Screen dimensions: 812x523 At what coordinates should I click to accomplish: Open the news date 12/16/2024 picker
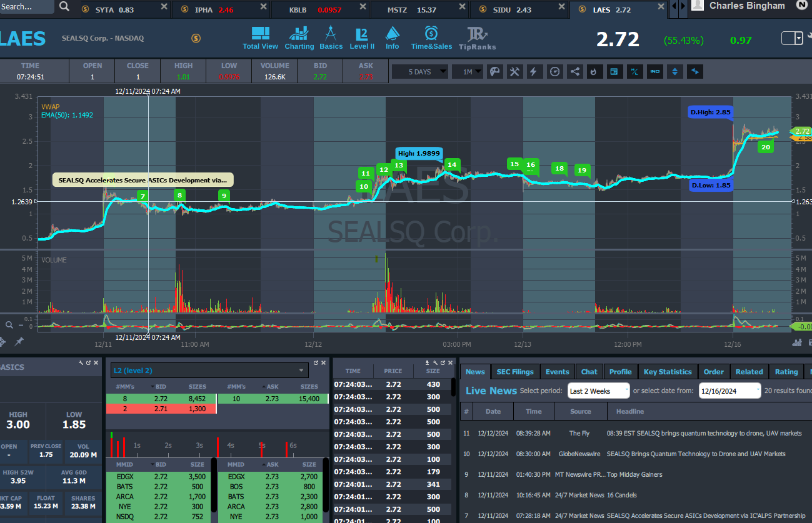click(729, 391)
